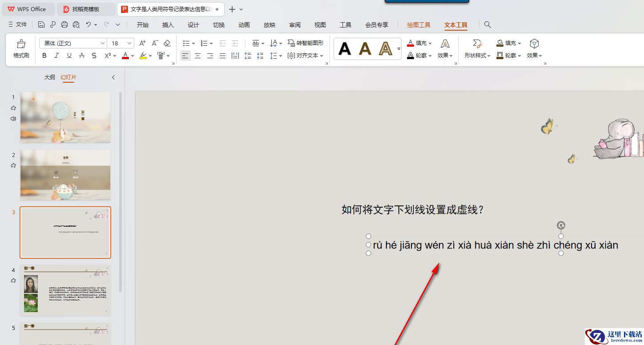Viewport: 644px width, 345px height.
Task: Collapse the slide panel with the chevron
Action: (113, 77)
